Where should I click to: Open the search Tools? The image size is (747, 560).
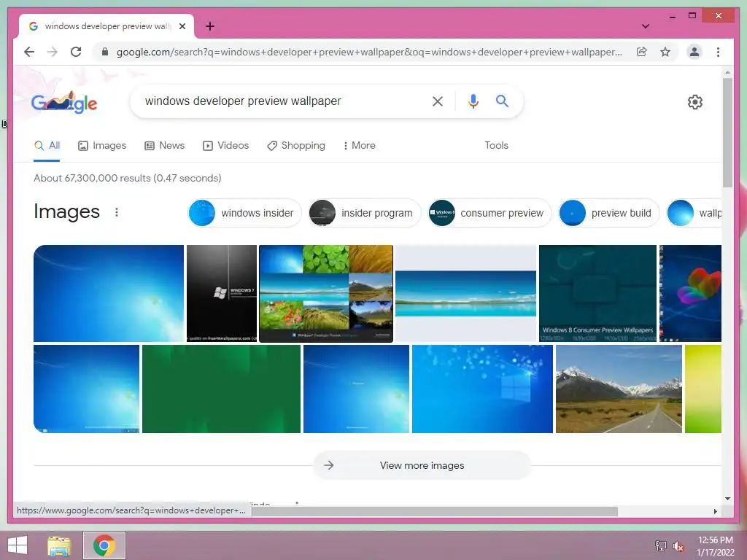point(496,145)
